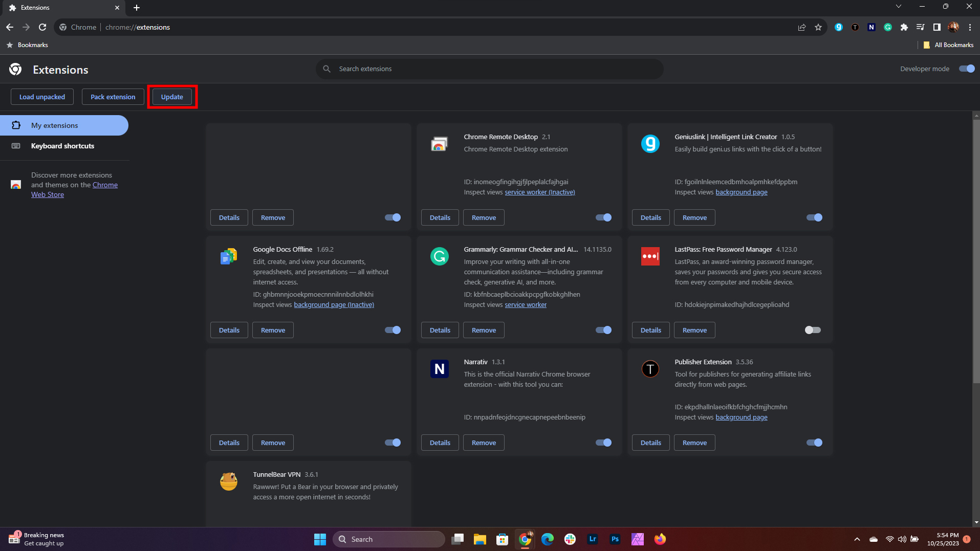The height and width of the screenshot is (551, 980).
Task: Click the browser reload button
Action: click(42, 28)
